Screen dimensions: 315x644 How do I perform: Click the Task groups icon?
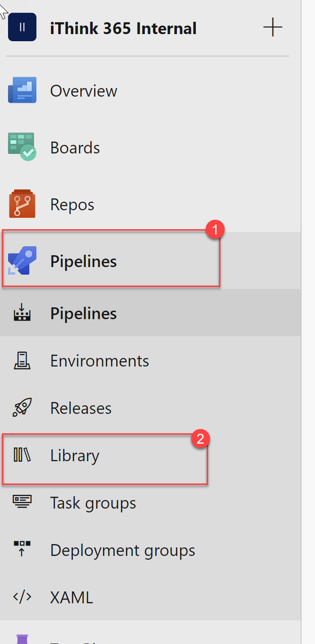click(x=22, y=502)
